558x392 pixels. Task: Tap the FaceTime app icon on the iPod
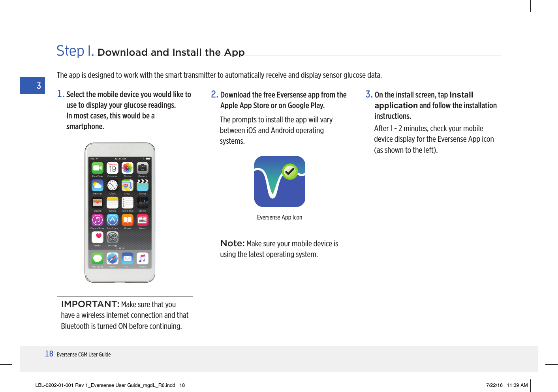click(x=98, y=168)
